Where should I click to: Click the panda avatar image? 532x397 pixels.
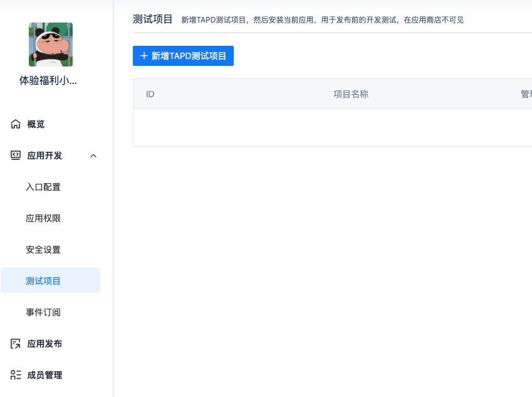tap(50, 44)
